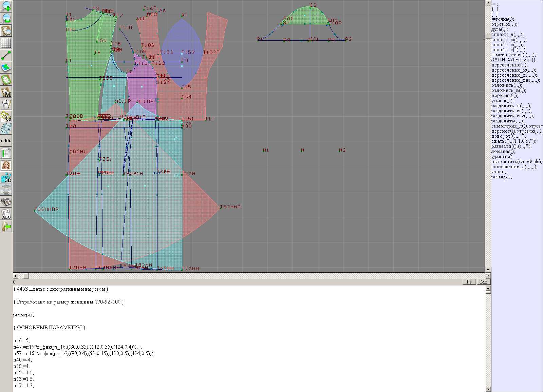
Task: Click the stacked books library icon
Action: (6, 202)
